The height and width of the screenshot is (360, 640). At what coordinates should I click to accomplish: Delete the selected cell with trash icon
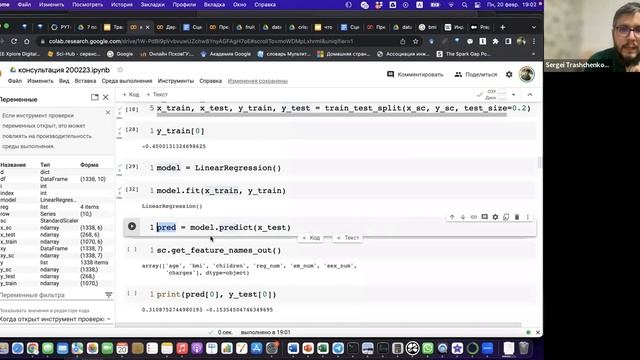pos(517,217)
